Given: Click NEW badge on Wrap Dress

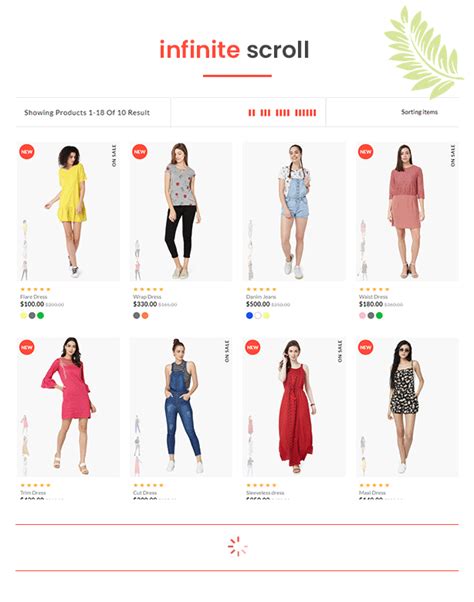Looking at the screenshot, I should [140, 152].
